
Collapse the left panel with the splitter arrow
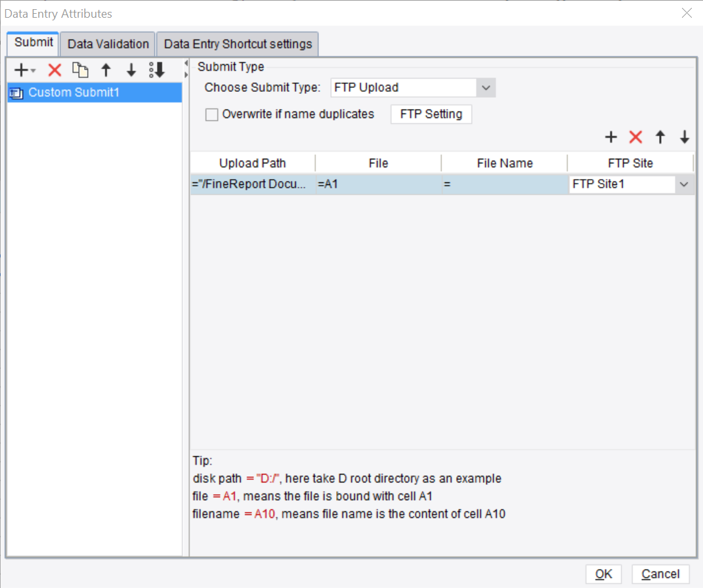(x=186, y=63)
